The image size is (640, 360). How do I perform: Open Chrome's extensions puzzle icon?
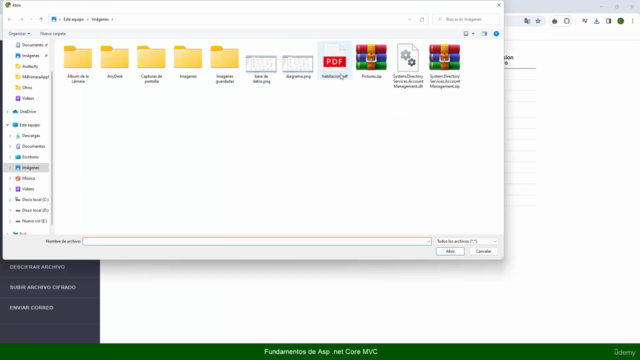pyautogui.click(x=567, y=21)
